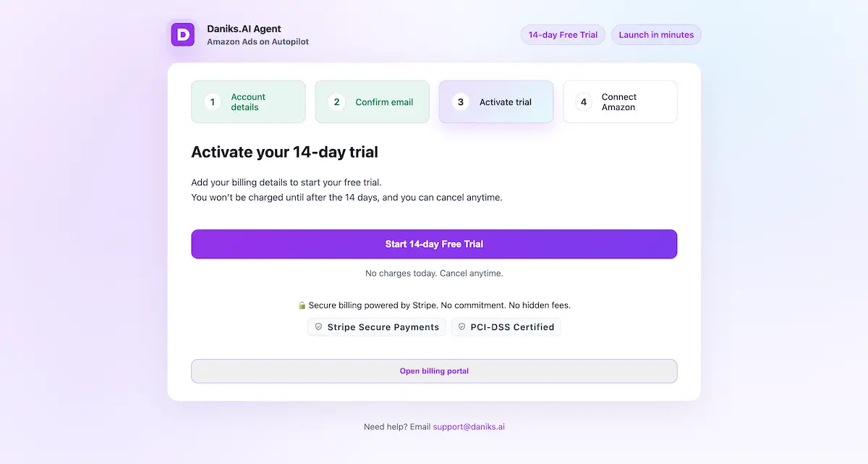Click shield icon in PCI-DSS Certified badge
The height and width of the screenshot is (464, 868).
(x=461, y=327)
